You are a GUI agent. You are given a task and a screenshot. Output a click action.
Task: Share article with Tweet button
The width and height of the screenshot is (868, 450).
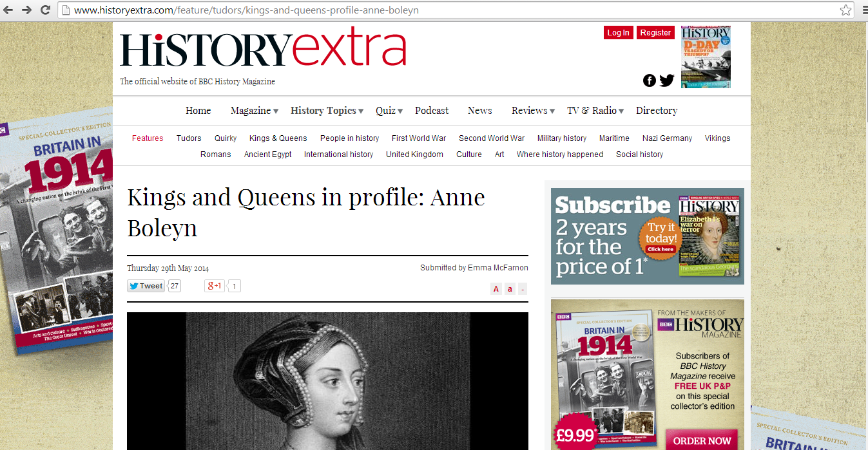(146, 286)
